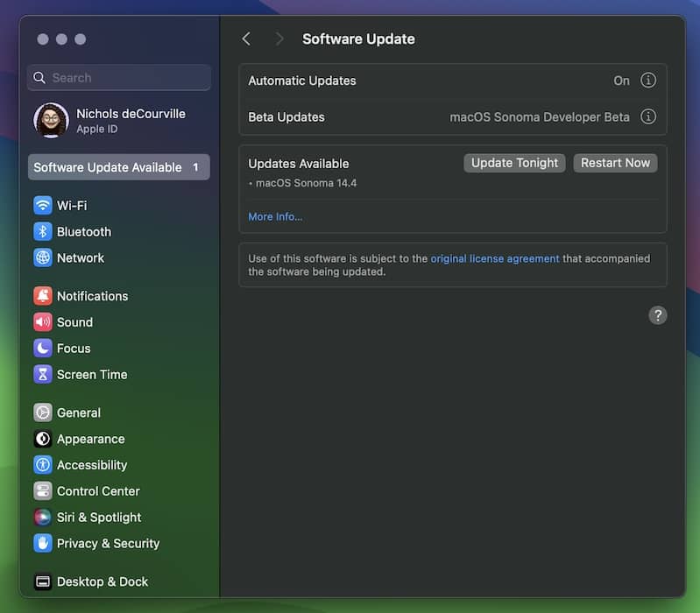Click the Notifications bell icon
700x613 pixels.
(43, 296)
